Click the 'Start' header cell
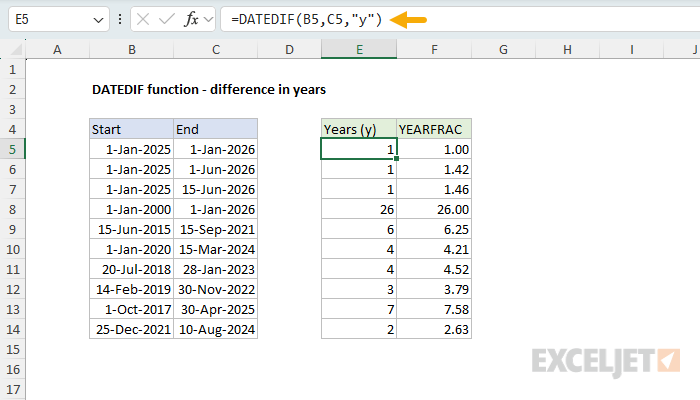 pyautogui.click(x=131, y=129)
